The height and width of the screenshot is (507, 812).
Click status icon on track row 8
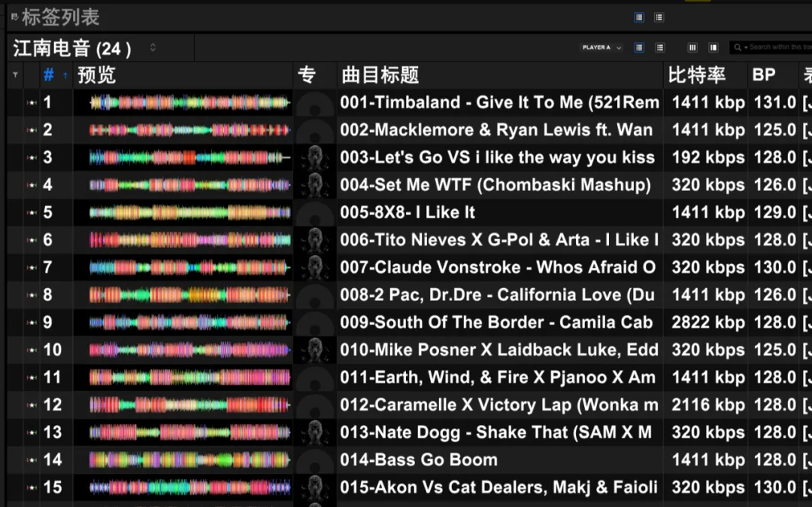(32, 295)
